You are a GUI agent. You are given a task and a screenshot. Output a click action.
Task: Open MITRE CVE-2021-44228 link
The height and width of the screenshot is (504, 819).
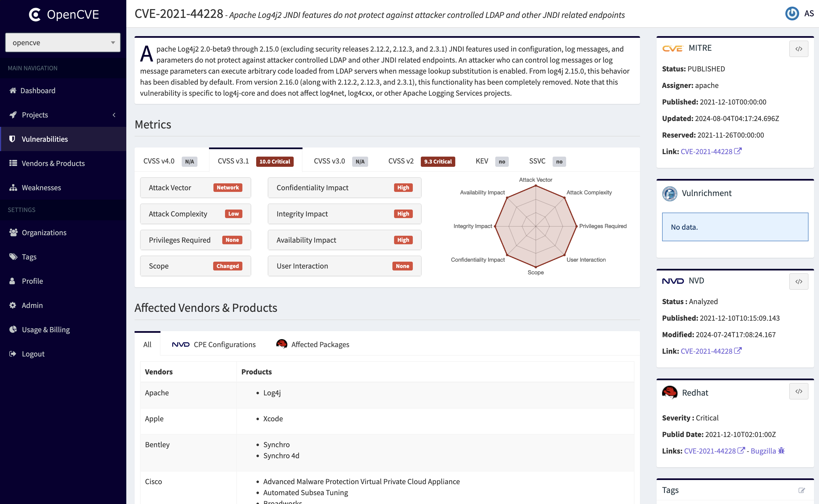coord(706,151)
